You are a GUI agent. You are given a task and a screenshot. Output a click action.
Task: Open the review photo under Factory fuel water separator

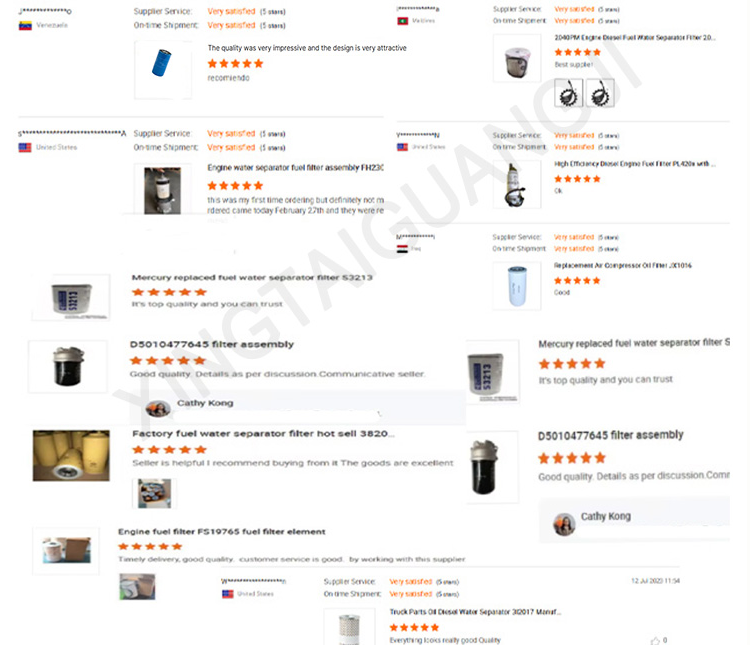154,493
